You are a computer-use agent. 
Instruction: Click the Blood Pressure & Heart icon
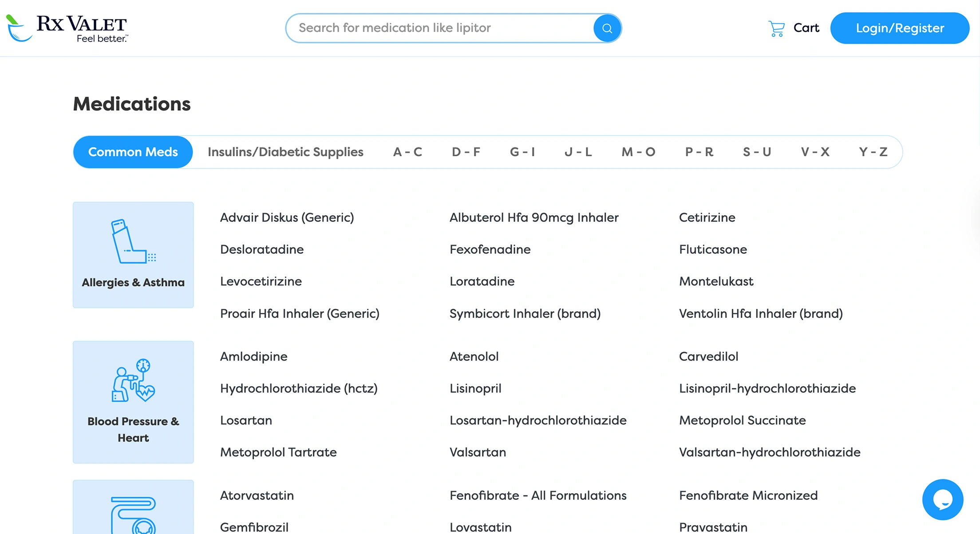(x=133, y=381)
